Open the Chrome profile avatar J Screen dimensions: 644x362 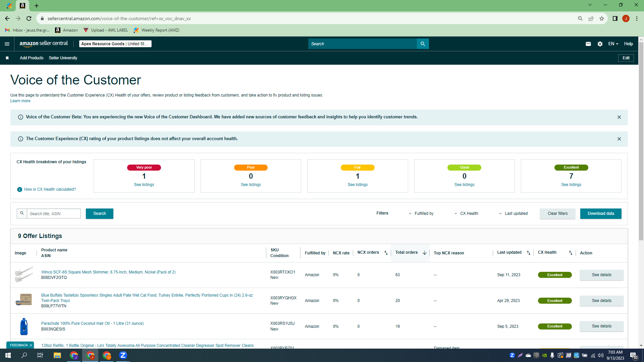[x=626, y=18]
